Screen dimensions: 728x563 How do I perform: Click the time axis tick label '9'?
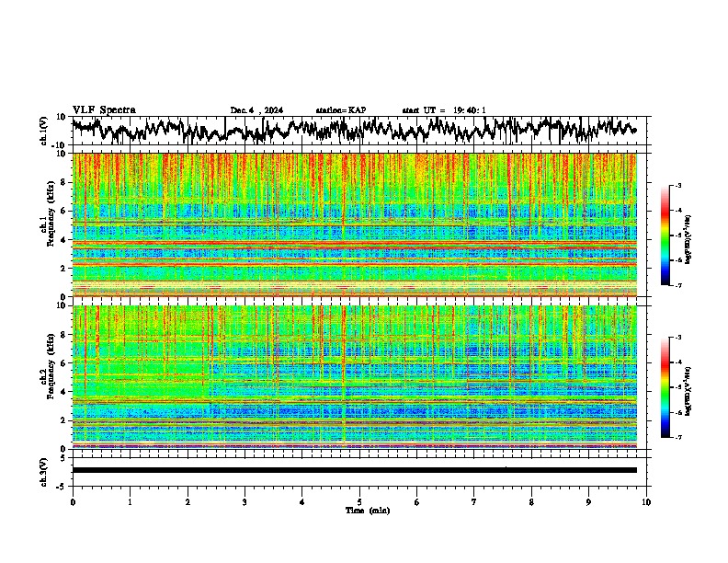[x=588, y=502]
